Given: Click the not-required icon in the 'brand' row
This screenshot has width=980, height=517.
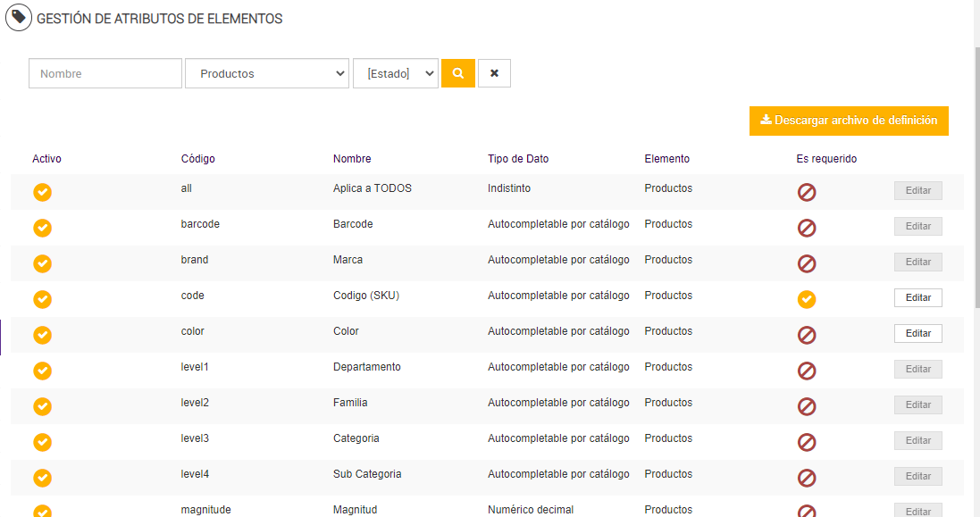Looking at the screenshot, I should pyautogui.click(x=807, y=263).
